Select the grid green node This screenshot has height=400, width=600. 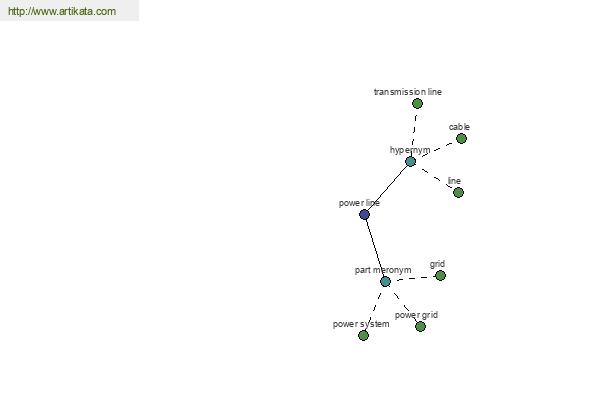point(440,276)
